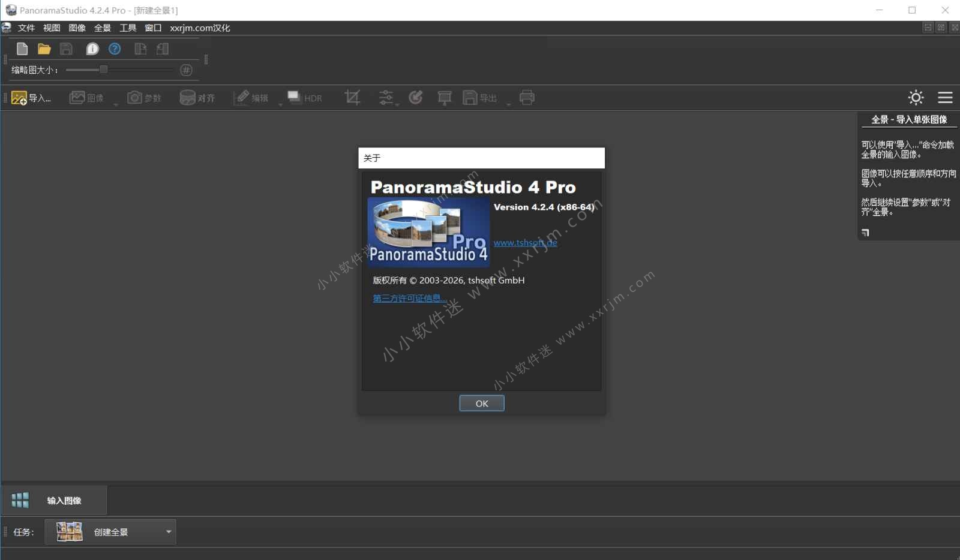The width and height of the screenshot is (960, 560).
Task: Open the 图像 images toolbar item
Action: click(x=86, y=98)
